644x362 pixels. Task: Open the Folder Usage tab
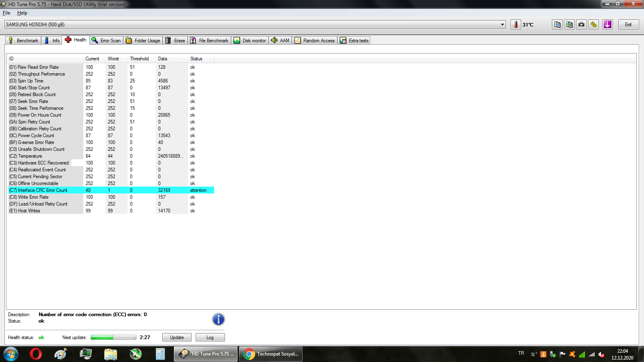[x=143, y=41]
